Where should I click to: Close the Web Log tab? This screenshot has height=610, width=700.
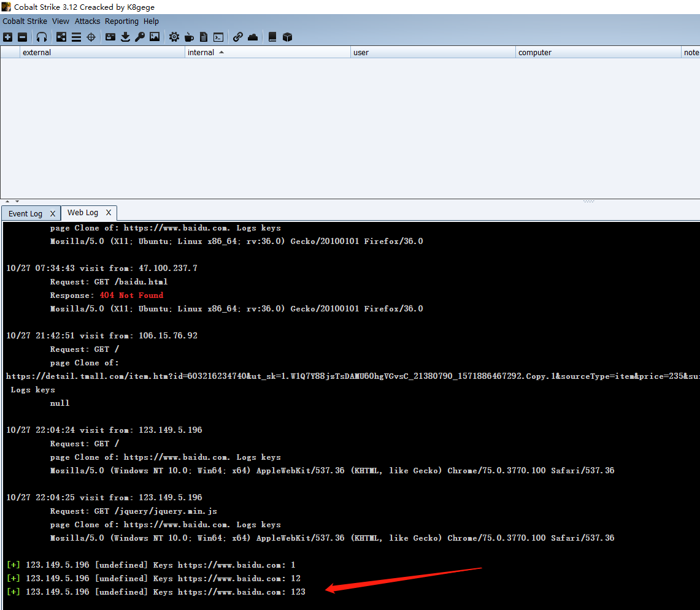click(109, 212)
